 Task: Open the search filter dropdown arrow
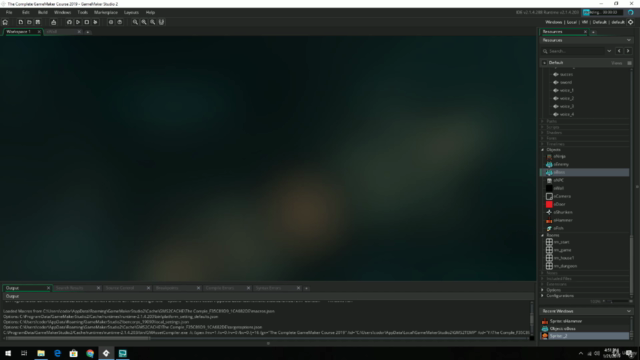(x=609, y=51)
